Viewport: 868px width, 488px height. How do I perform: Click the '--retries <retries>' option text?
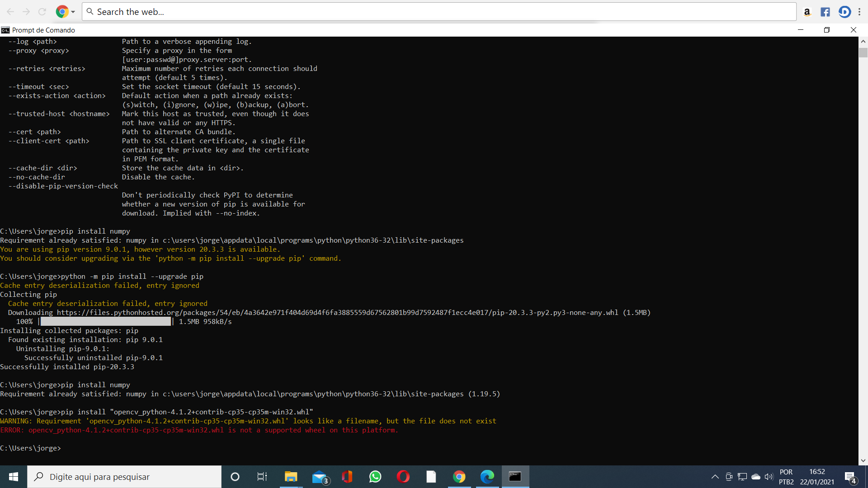(x=47, y=69)
